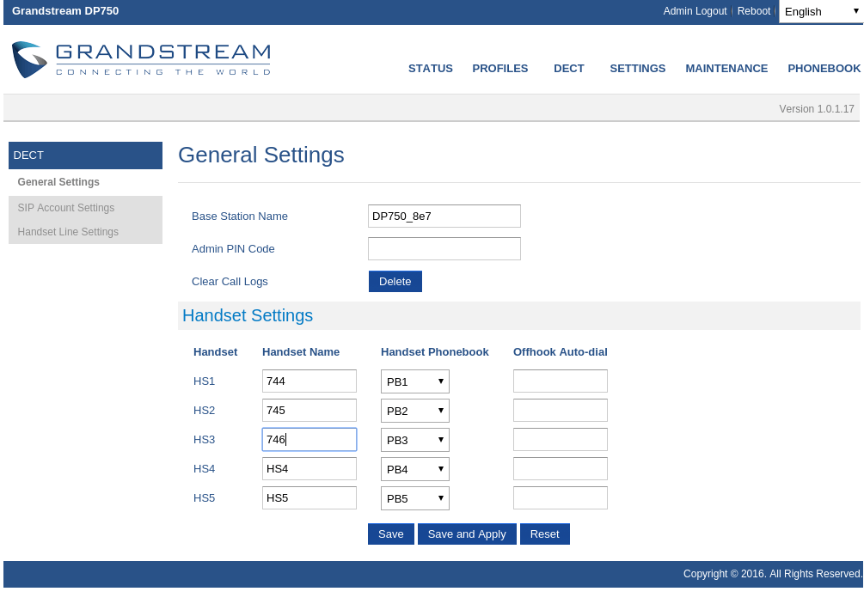Open the DECT top menu
Image resolution: width=864 pixels, height=616 pixels.
coord(568,68)
